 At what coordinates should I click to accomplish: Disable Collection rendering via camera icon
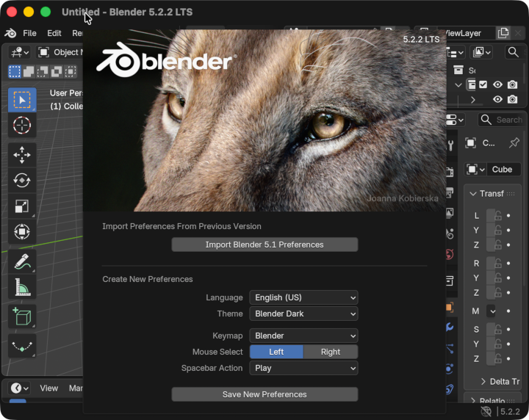513,84
